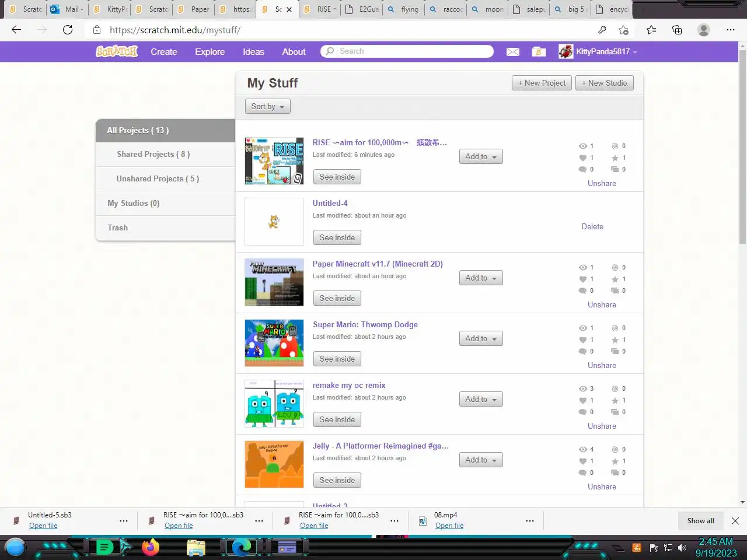Screen dimensions: 747x560
Task: Open Add to dropdown for remake my oc
Action: (x=481, y=399)
